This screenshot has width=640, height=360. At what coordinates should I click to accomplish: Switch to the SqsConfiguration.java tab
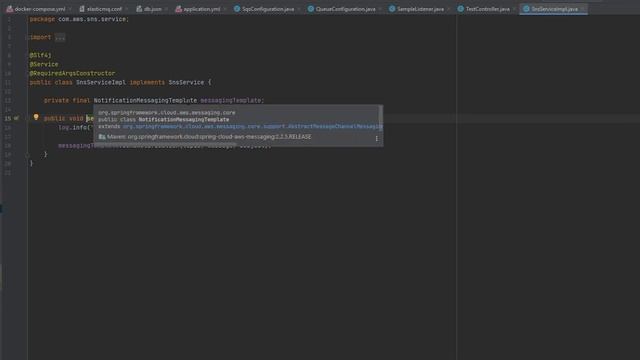pyautogui.click(x=268, y=9)
